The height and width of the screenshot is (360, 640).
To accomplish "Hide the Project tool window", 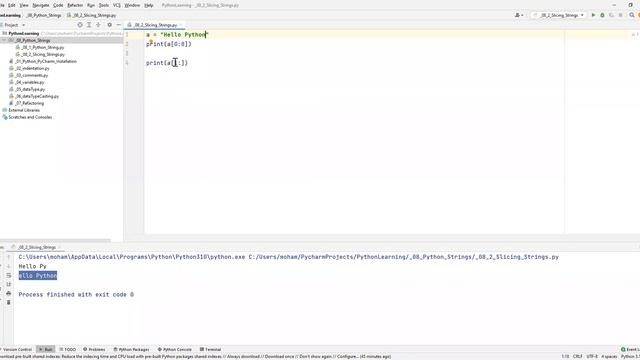I will pyautogui.click(x=118, y=25).
